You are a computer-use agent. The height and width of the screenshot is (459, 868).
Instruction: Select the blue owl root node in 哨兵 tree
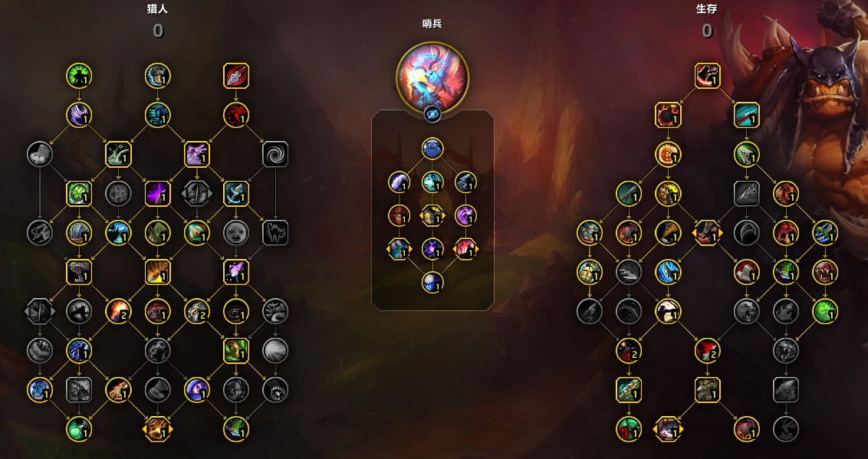tap(432, 149)
